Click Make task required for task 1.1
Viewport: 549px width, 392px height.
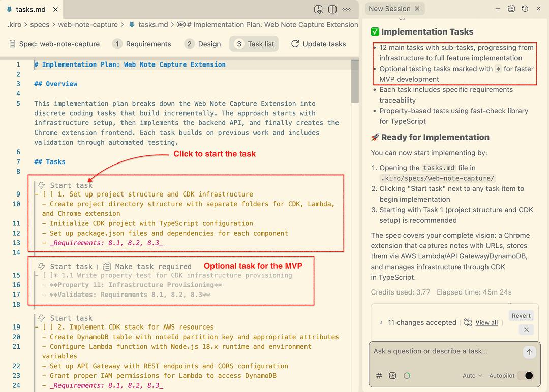point(153,267)
